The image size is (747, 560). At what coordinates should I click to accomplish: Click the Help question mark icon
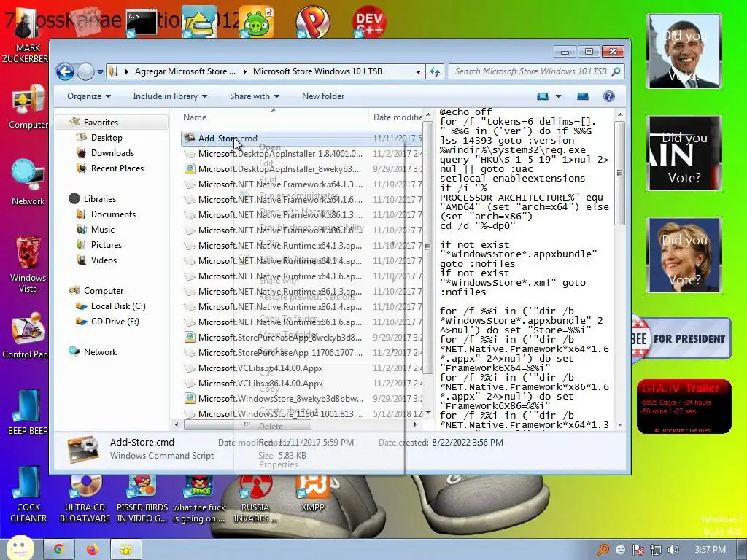[x=609, y=96]
